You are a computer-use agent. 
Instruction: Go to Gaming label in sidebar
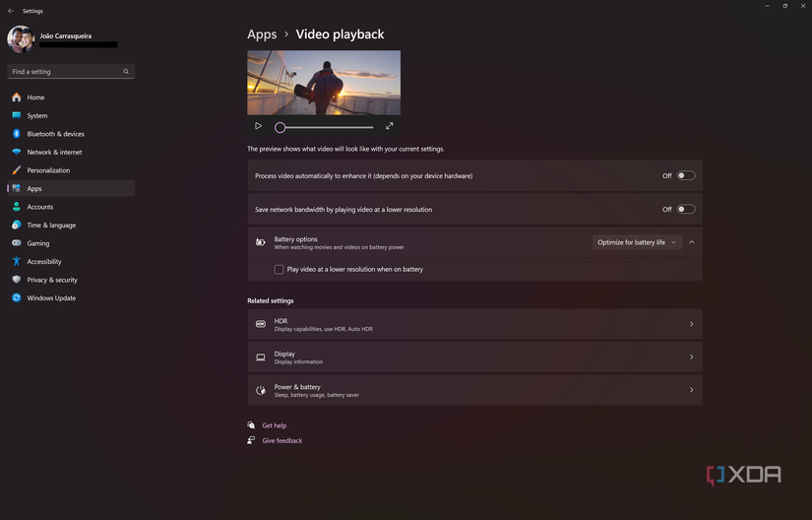point(38,243)
